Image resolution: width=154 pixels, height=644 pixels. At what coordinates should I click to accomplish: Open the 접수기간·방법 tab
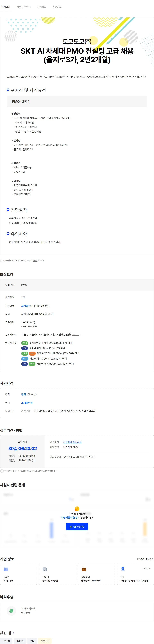pos(24,7)
